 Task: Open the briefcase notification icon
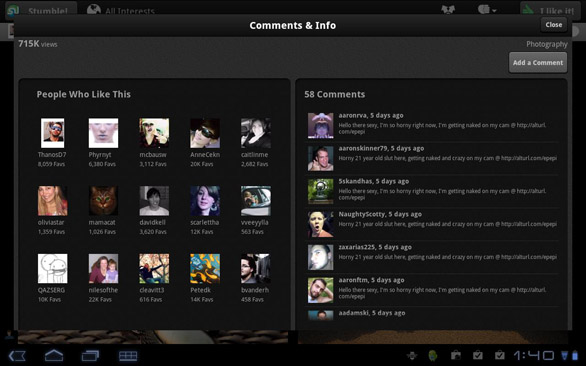455,355
